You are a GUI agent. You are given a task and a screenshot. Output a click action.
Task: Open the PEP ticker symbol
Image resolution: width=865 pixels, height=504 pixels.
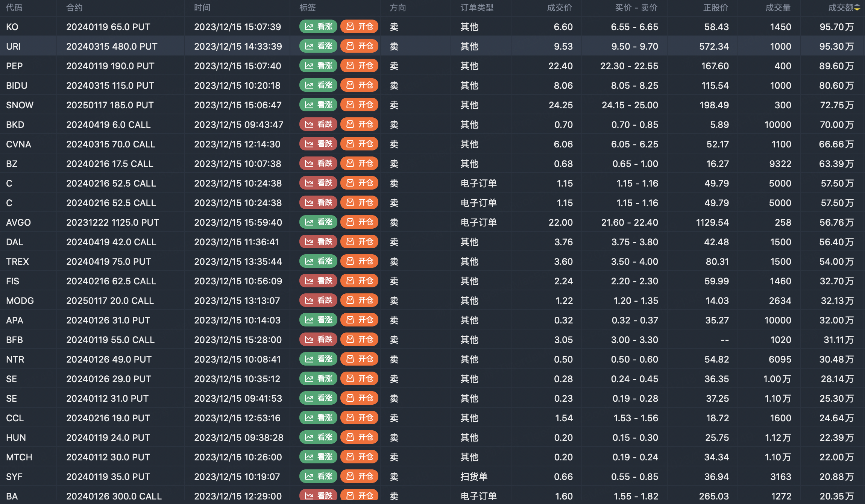14,66
